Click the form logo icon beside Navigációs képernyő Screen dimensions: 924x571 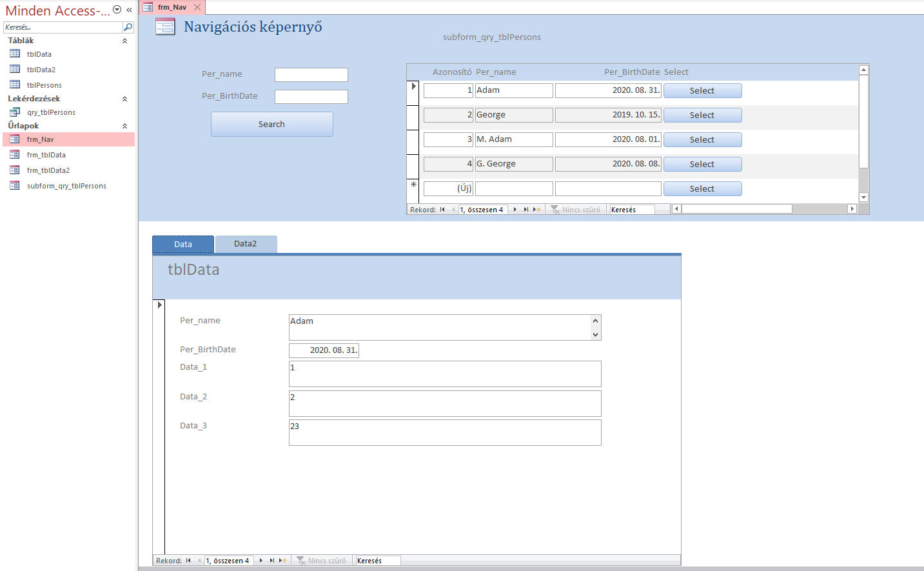(165, 26)
